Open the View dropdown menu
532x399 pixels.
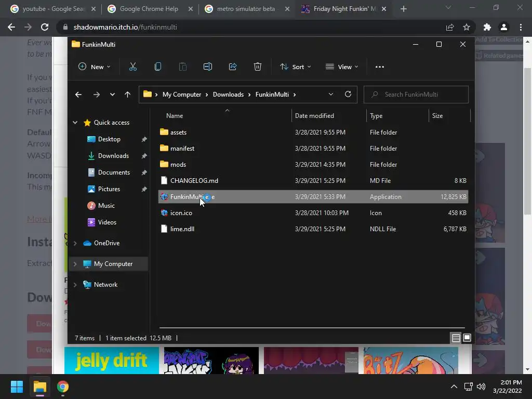[x=342, y=67]
